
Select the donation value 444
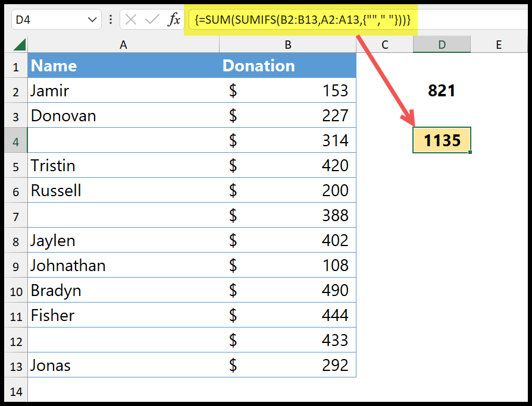pos(287,315)
